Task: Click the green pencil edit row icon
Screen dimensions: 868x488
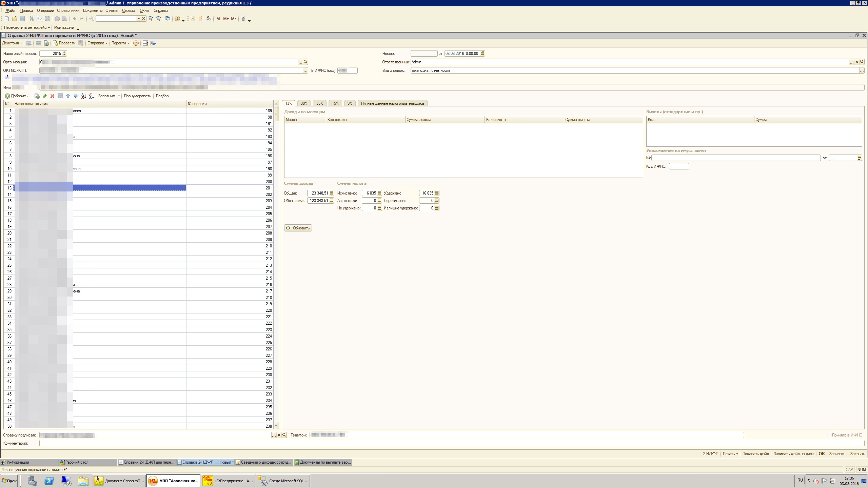Action: point(44,96)
